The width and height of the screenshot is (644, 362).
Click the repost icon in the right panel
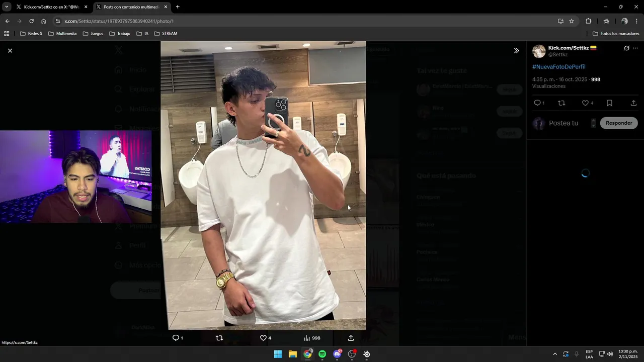pos(561,103)
